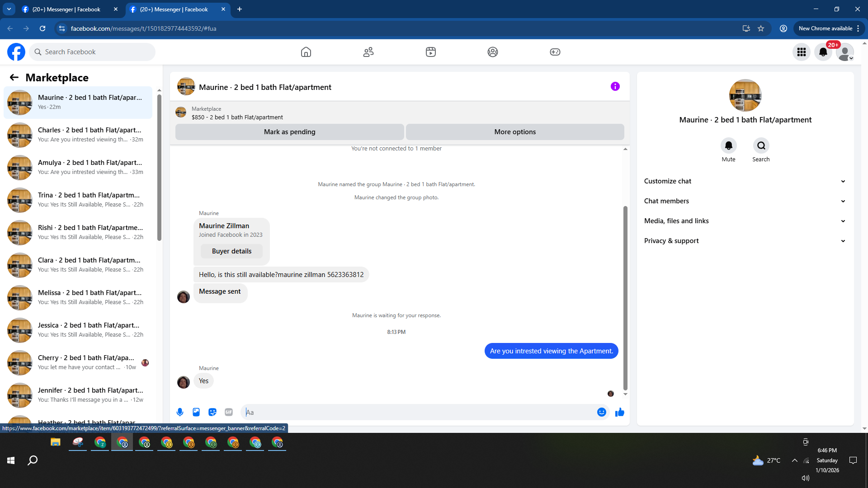Expand Media, files and links section
The height and width of the screenshot is (488, 868).
pos(745,221)
